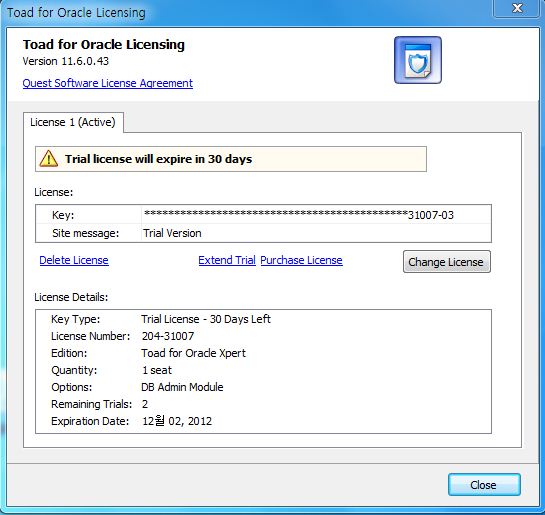Select license number 204-31007
Viewport: 545px width, 515px height.
click(168, 336)
